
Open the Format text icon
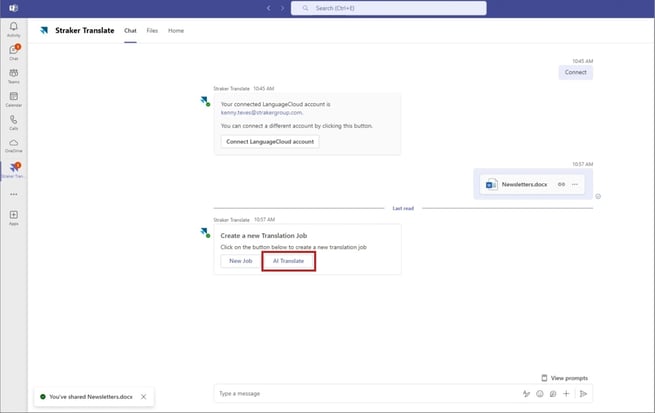click(526, 394)
